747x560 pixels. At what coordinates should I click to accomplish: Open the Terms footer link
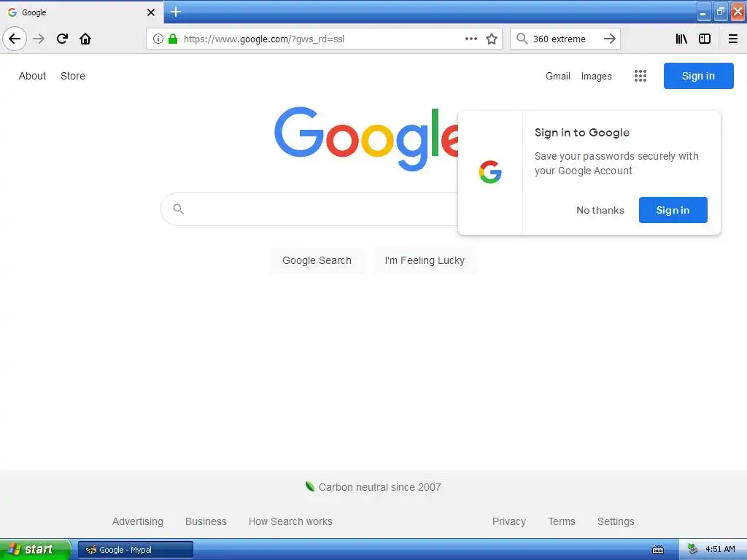pos(562,521)
